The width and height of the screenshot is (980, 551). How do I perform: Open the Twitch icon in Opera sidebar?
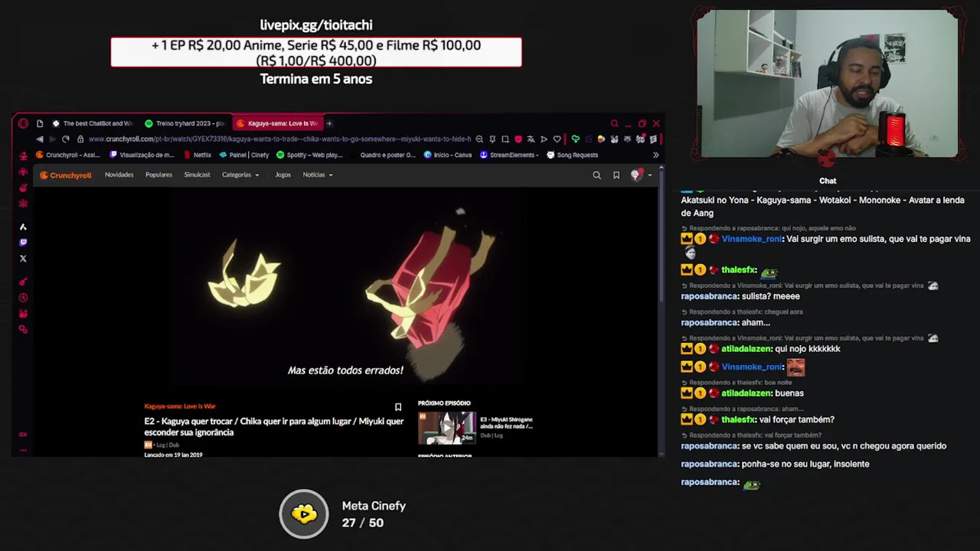point(23,243)
